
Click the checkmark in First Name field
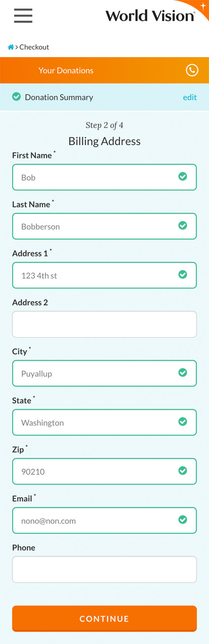tap(183, 176)
